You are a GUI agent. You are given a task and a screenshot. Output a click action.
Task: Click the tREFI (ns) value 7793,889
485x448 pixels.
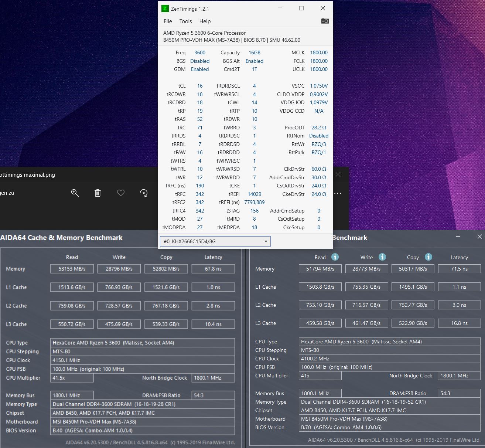(x=255, y=202)
